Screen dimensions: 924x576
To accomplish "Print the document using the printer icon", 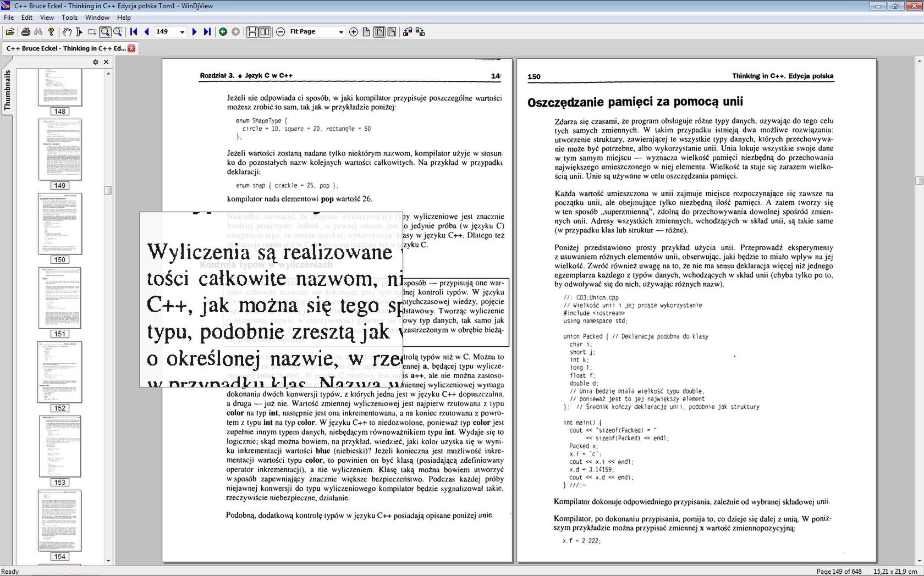I will tap(25, 32).
